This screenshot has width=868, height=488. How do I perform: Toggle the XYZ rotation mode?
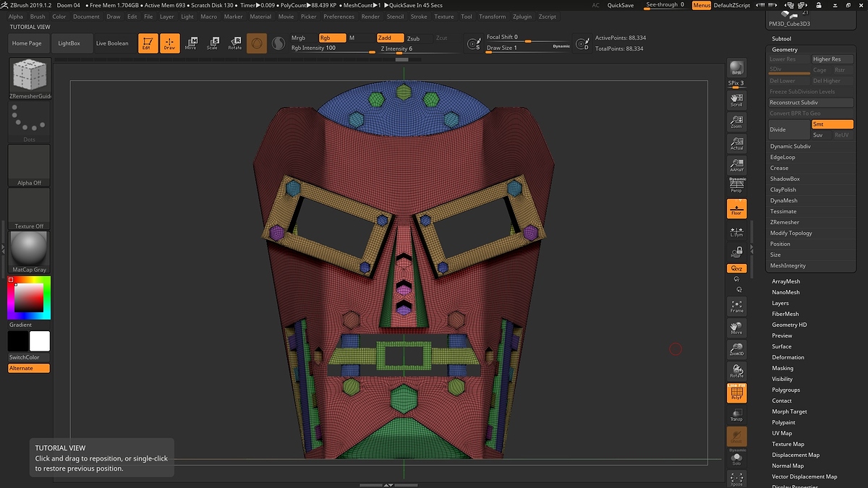[736, 268]
